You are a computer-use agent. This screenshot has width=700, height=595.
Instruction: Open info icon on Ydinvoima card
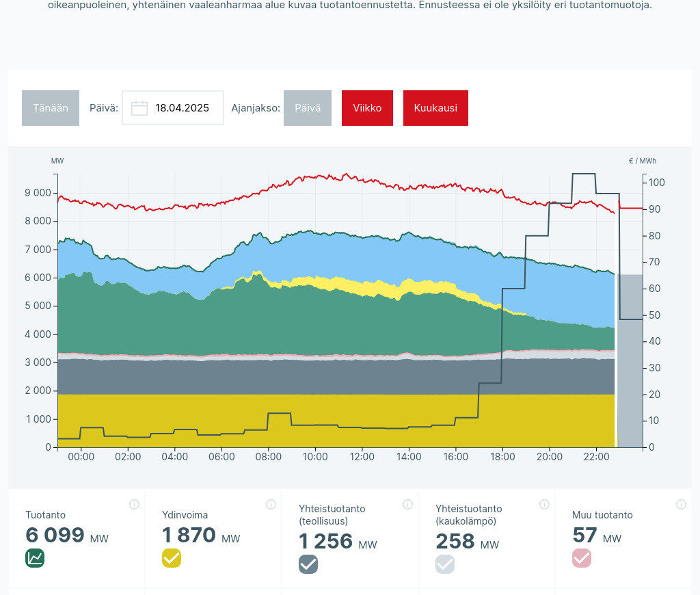tap(271, 505)
